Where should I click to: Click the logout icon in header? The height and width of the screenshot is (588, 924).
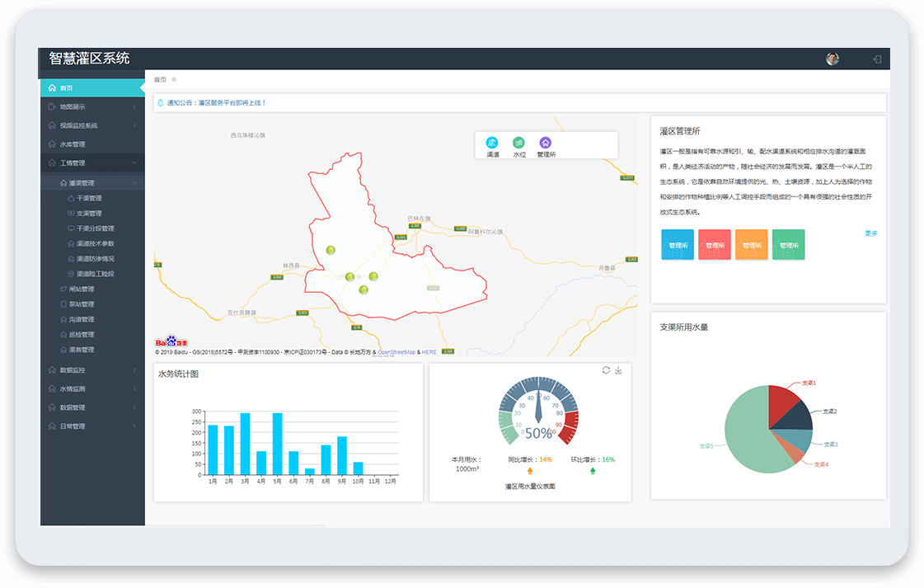click(877, 59)
